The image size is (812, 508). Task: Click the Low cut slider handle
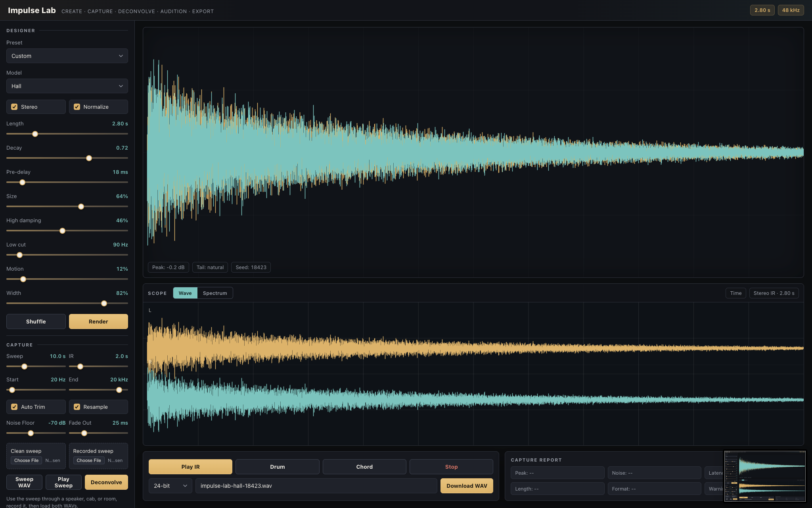click(x=19, y=255)
